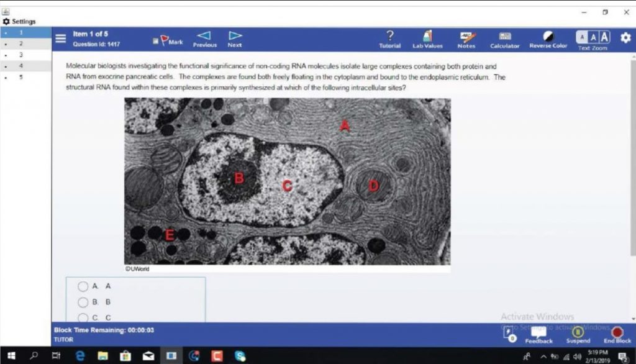This screenshot has width=636, height=364.
Task: Click the Item 1 of 5 label
Action: click(91, 34)
